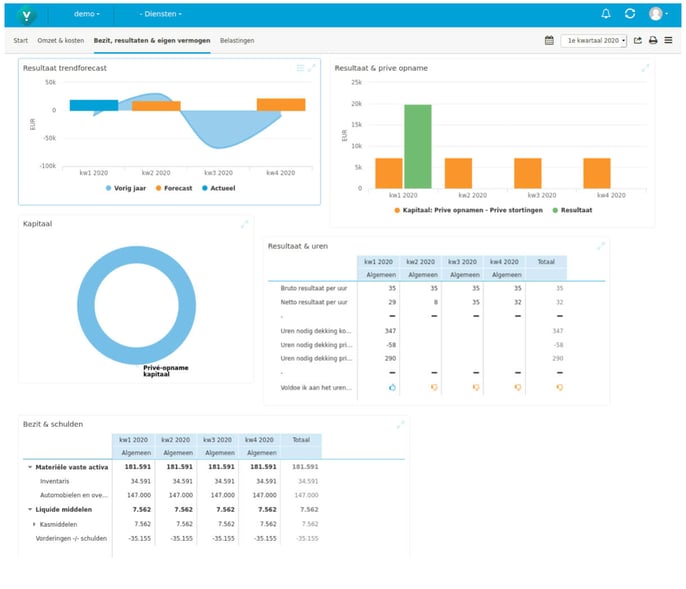Click Automobielen en ove... row label
The width and height of the screenshot is (686, 589).
pos(74,495)
